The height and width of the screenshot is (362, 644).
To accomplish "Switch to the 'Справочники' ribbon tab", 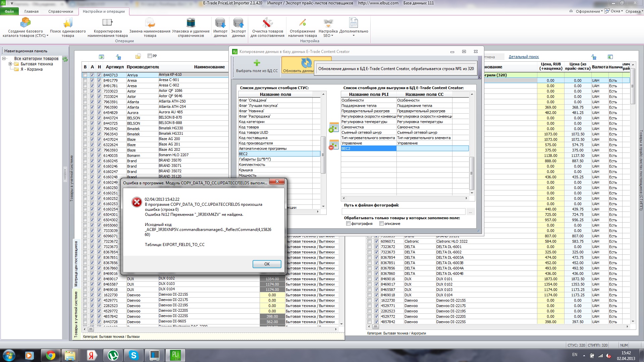I will (61, 11).
